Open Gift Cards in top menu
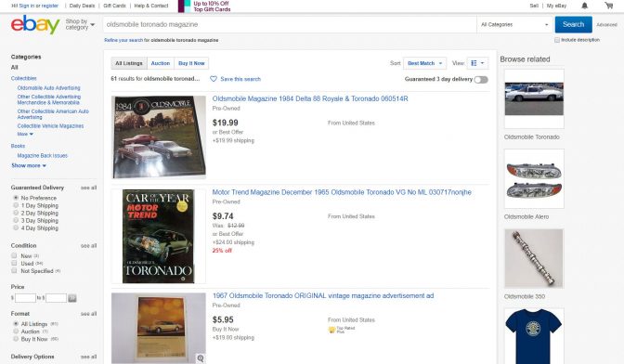 (114, 6)
